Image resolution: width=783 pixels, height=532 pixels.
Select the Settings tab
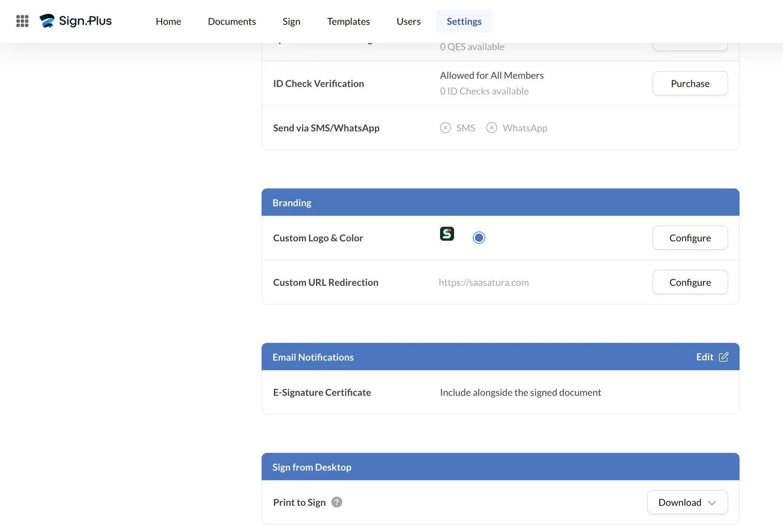tap(464, 21)
